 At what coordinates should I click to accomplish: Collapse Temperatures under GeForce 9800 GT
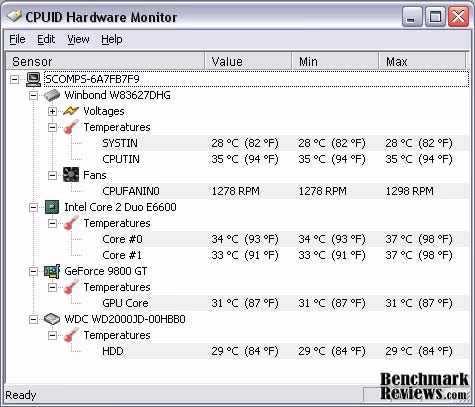click(52, 287)
